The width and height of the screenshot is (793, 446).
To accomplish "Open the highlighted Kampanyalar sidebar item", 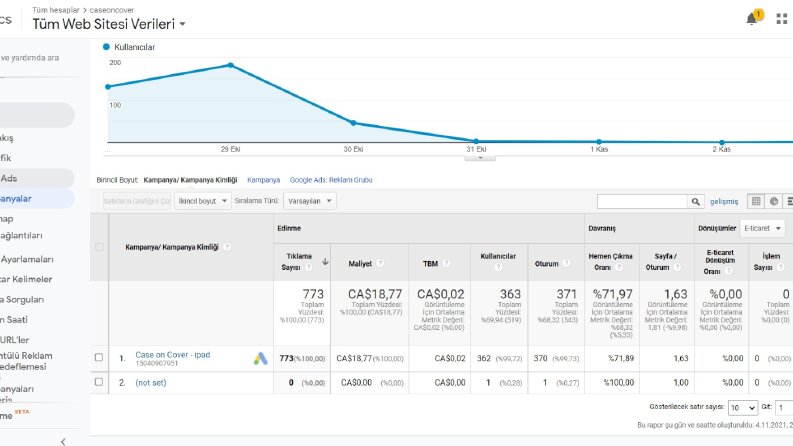I will coord(35,198).
